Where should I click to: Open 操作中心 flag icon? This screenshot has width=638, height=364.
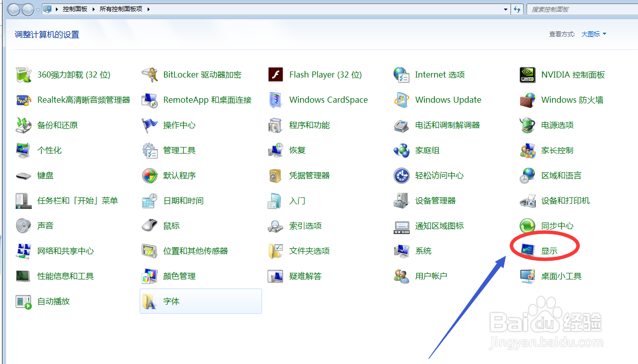click(150, 125)
